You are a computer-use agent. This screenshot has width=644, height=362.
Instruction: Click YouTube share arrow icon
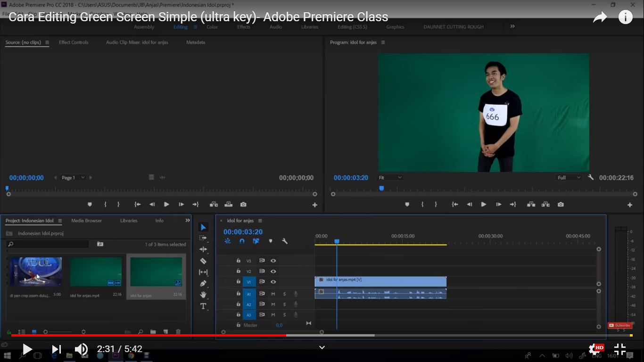(600, 17)
